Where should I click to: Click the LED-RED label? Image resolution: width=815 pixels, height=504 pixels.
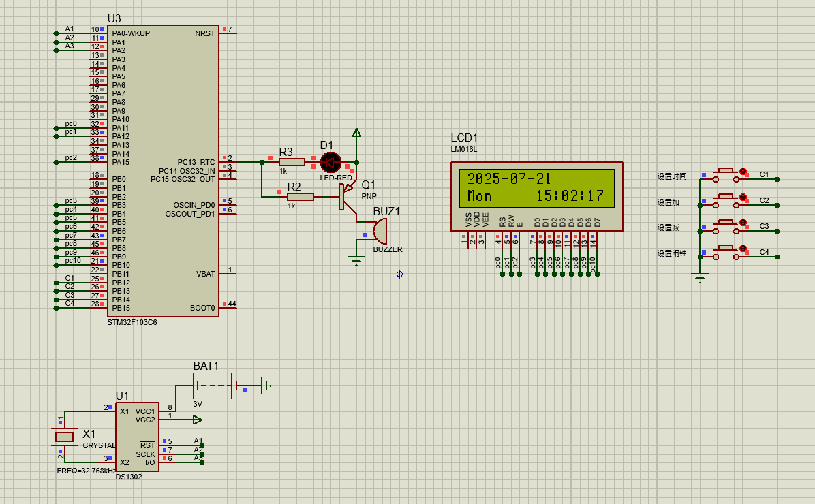coord(336,178)
